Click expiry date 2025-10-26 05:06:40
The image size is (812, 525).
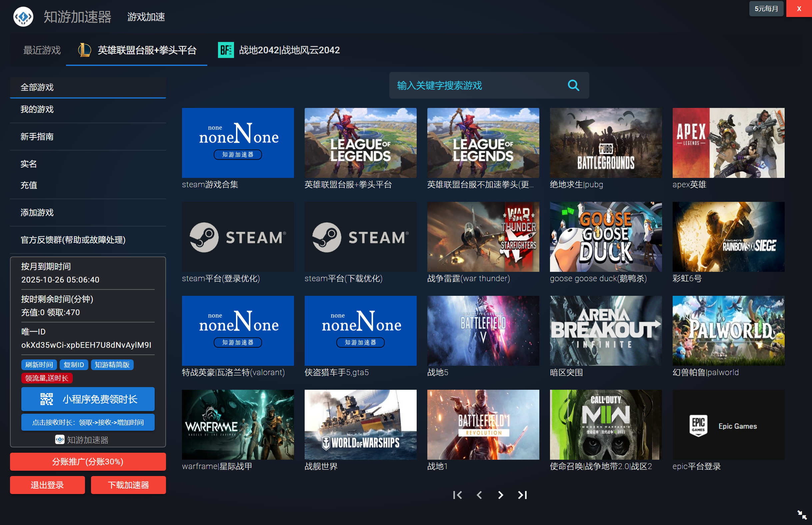pos(60,279)
